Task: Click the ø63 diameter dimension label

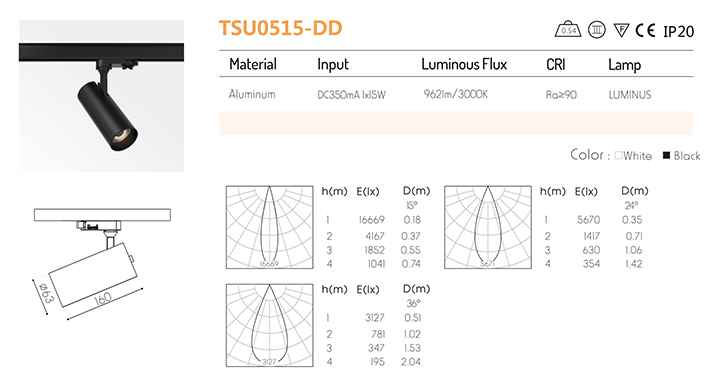Action: (x=46, y=294)
